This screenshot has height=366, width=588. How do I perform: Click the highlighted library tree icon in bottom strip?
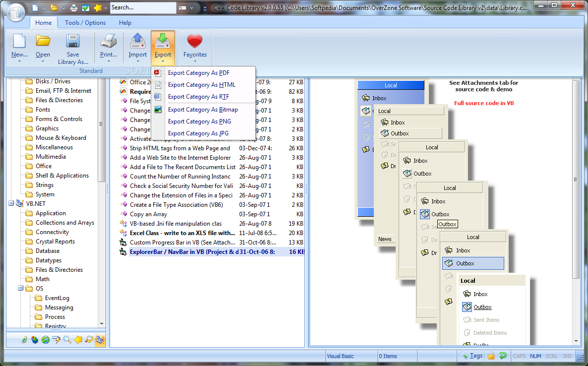pyautogui.click(x=100, y=340)
